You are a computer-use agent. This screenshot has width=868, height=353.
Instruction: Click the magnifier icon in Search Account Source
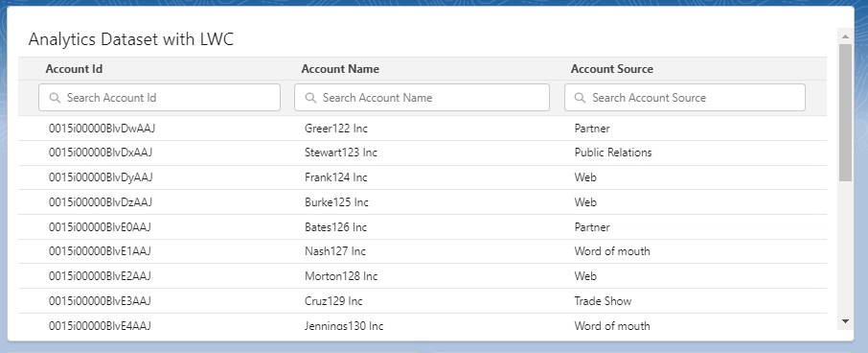tap(581, 98)
